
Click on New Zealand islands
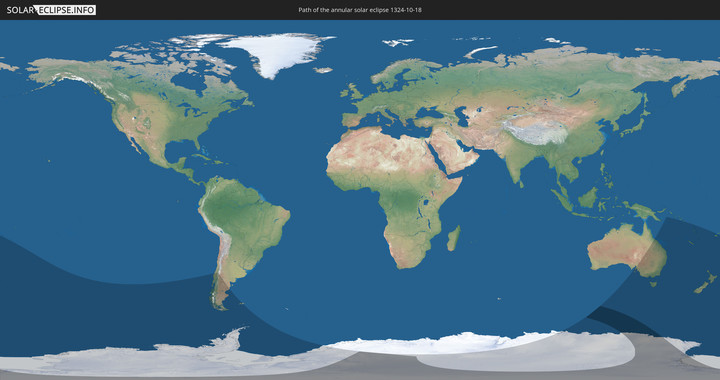[705, 282]
